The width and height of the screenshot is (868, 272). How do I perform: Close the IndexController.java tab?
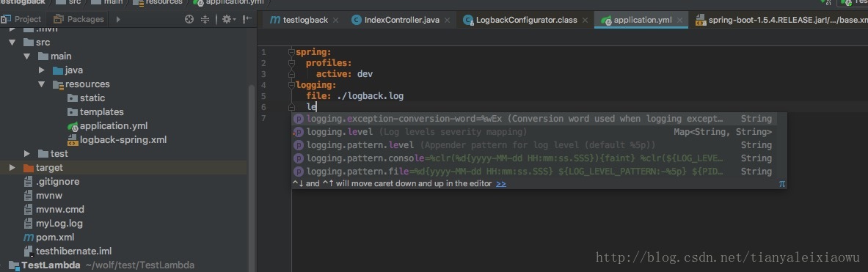[x=448, y=21]
